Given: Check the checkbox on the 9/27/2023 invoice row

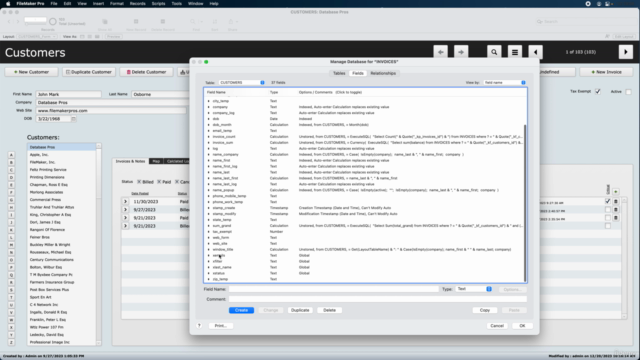Looking at the screenshot, I should (608, 209).
